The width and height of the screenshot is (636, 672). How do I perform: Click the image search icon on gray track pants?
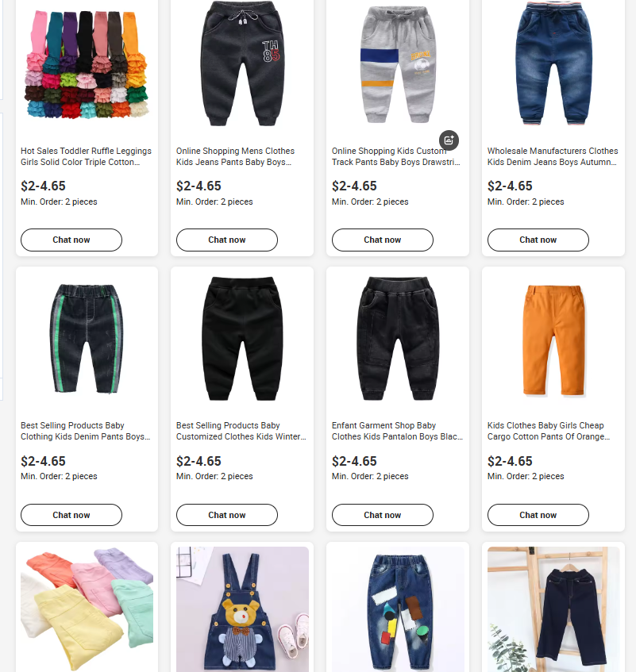tap(449, 140)
